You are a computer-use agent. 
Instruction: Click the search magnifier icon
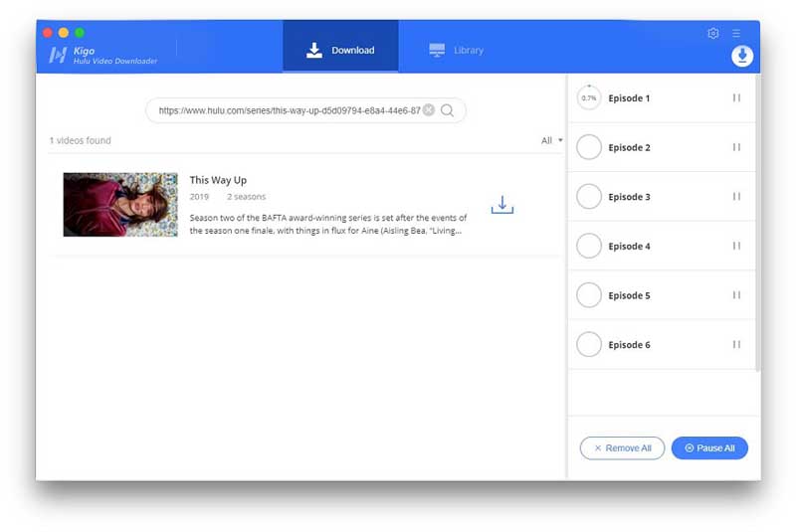pyautogui.click(x=447, y=110)
